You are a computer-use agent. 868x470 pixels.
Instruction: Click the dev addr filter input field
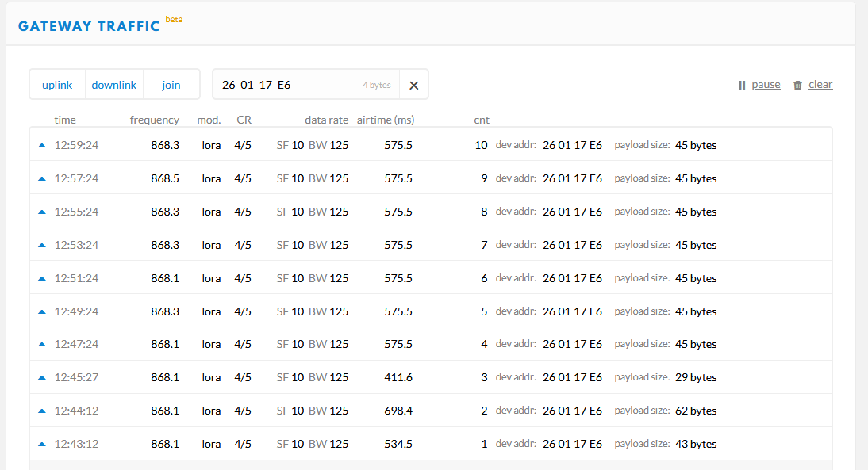point(306,85)
